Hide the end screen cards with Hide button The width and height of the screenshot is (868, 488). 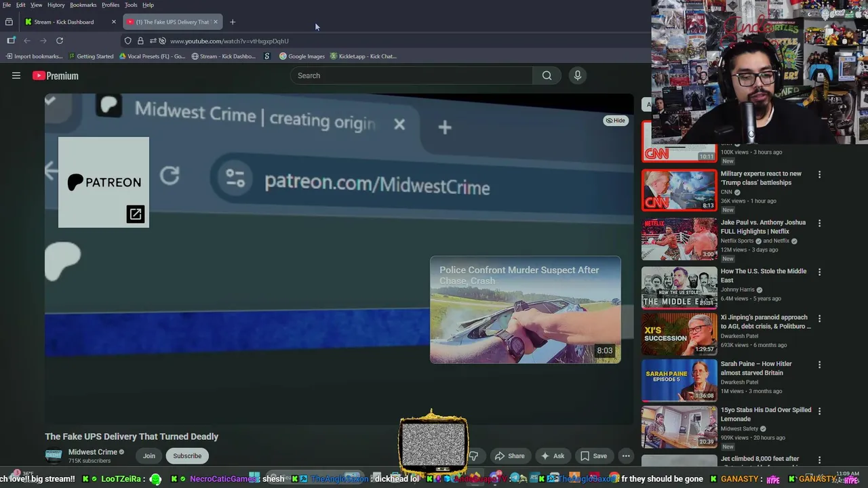pos(616,121)
